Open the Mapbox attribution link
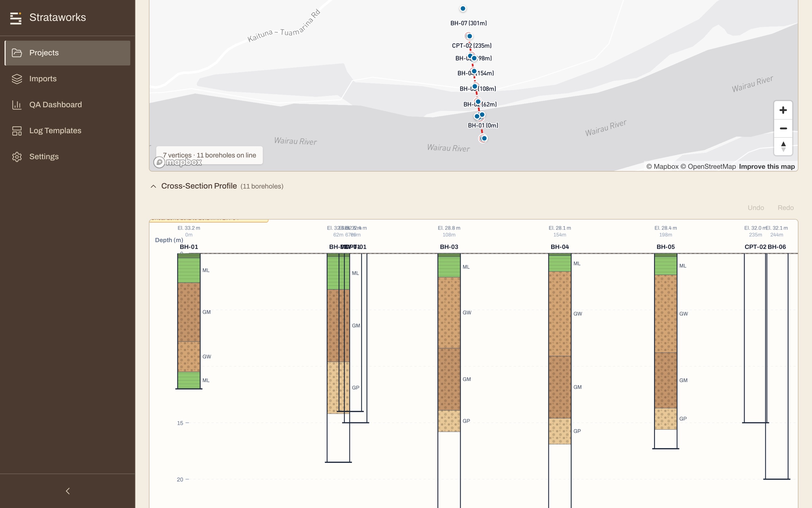 [662, 167]
